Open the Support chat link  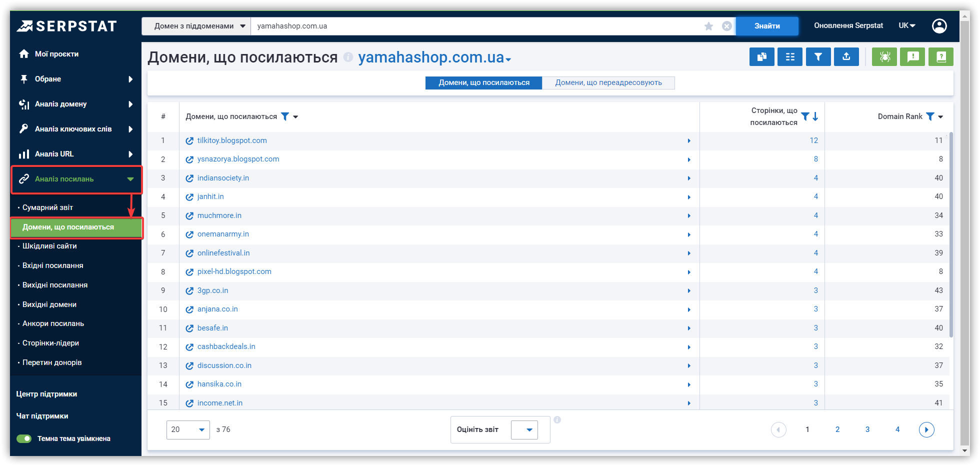42,416
